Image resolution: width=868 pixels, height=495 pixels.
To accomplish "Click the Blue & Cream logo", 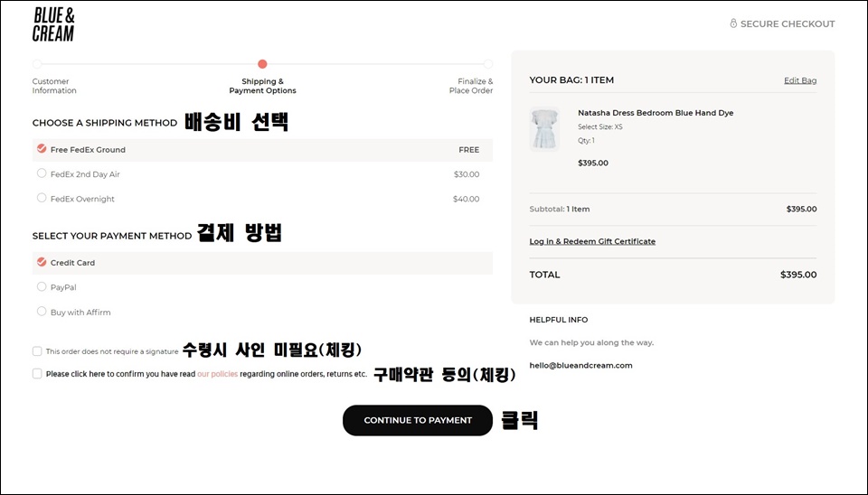I will (x=53, y=25).
